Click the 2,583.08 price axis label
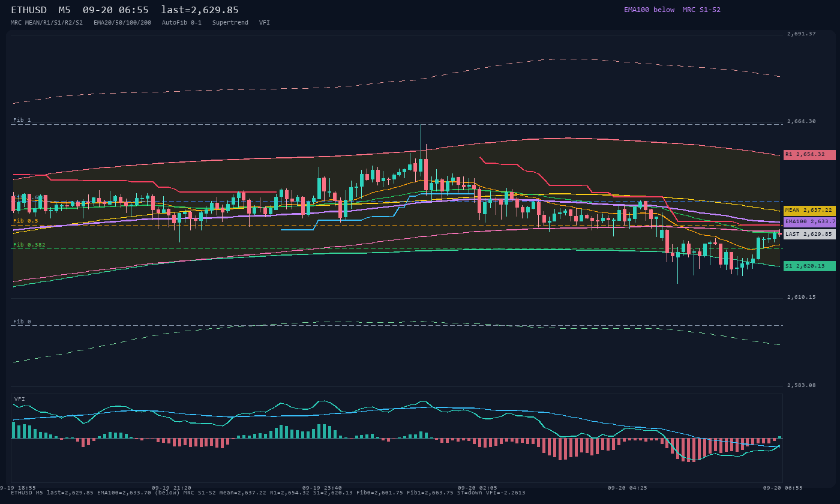840x504 pixels. click(802, 385)
